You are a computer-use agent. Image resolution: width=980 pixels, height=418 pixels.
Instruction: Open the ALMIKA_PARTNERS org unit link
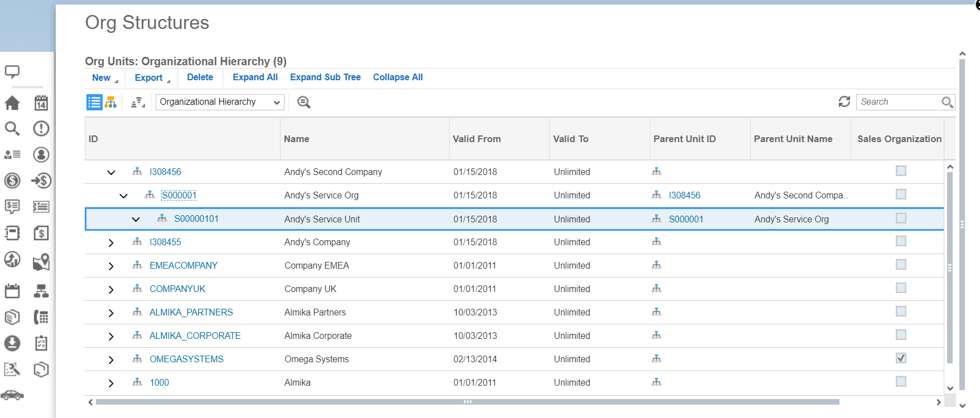(x=191, y=312)
